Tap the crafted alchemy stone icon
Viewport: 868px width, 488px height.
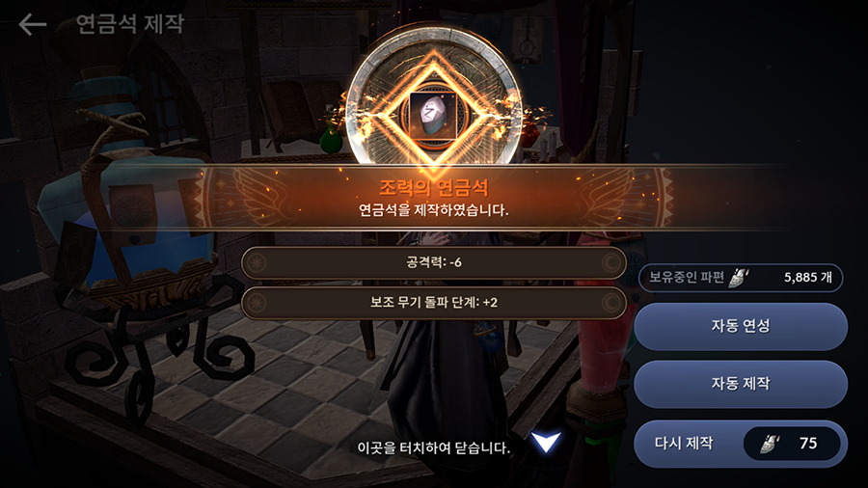tap(433, 116)
